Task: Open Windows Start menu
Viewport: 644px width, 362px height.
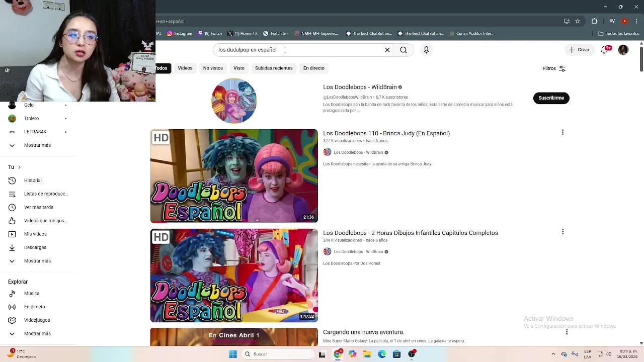Action: 233,354
